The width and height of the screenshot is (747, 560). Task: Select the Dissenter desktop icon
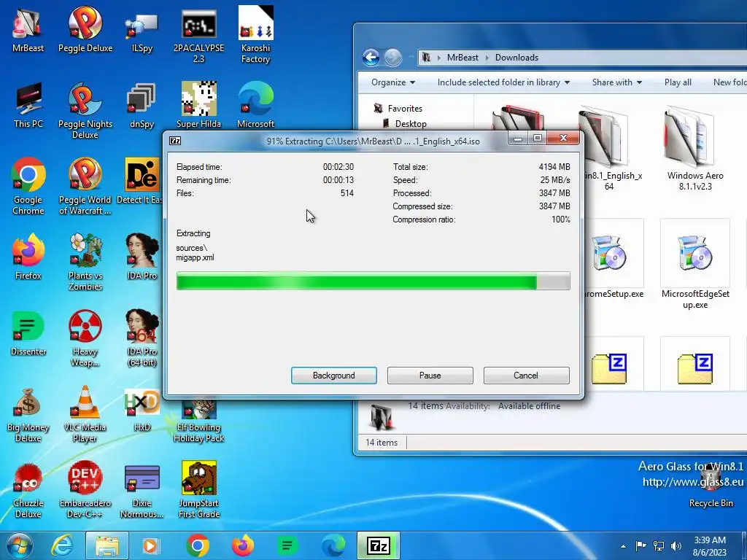point(28,332)
